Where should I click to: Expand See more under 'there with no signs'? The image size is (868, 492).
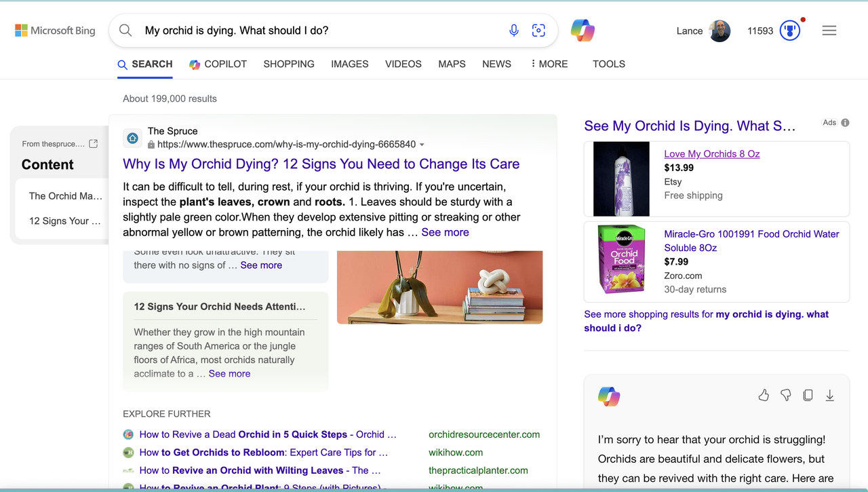coord(261,265)
